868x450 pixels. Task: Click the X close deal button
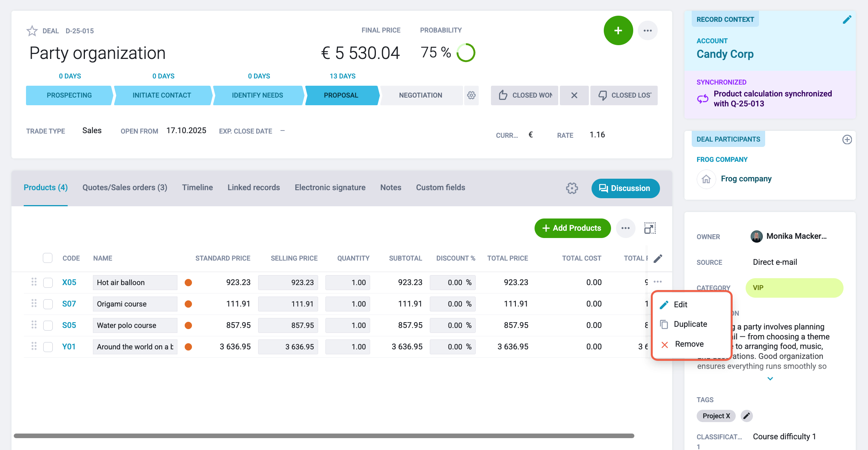pyautogui.click(x=574, y=95)
